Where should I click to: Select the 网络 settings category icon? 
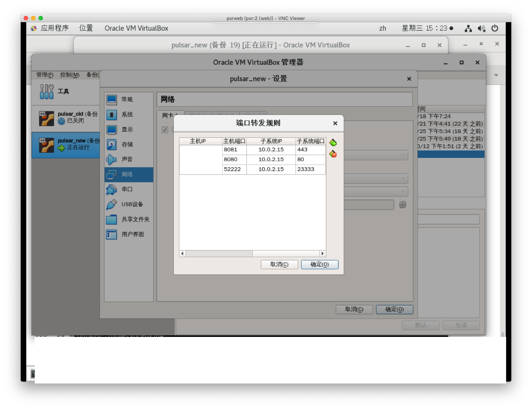click(x=112, y=175)
